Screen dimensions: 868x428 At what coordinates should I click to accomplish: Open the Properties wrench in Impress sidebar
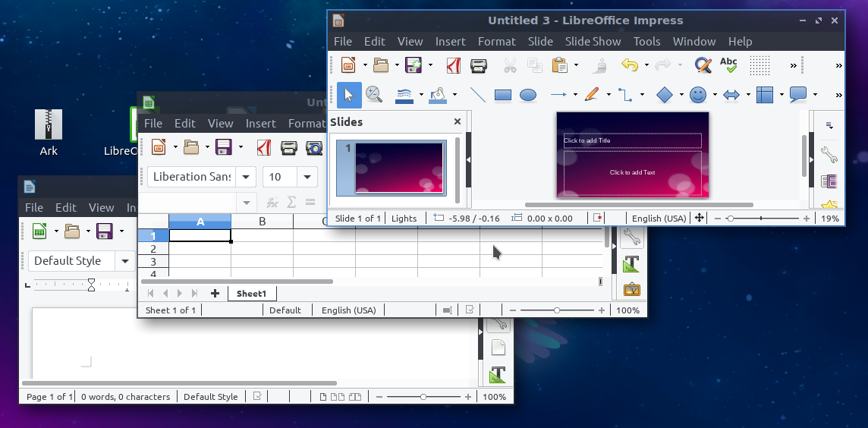(x=829, y=154)
